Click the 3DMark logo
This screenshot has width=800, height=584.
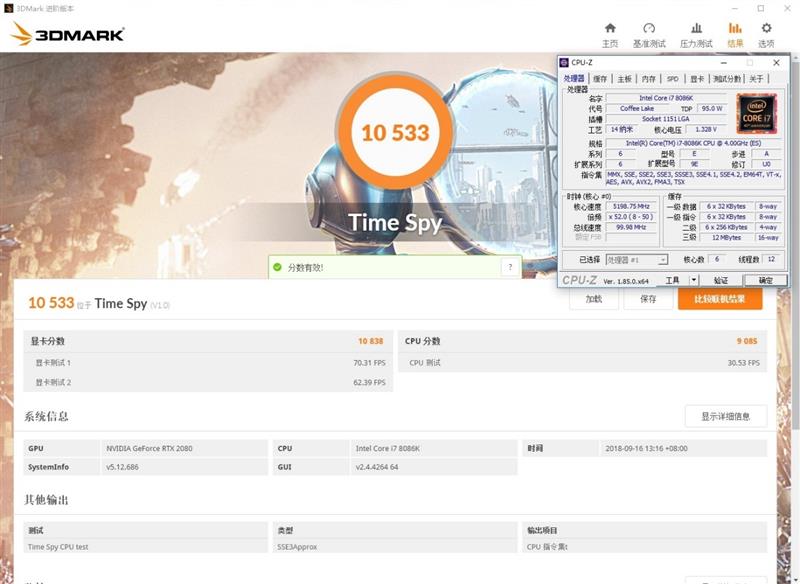coord(68,34)
